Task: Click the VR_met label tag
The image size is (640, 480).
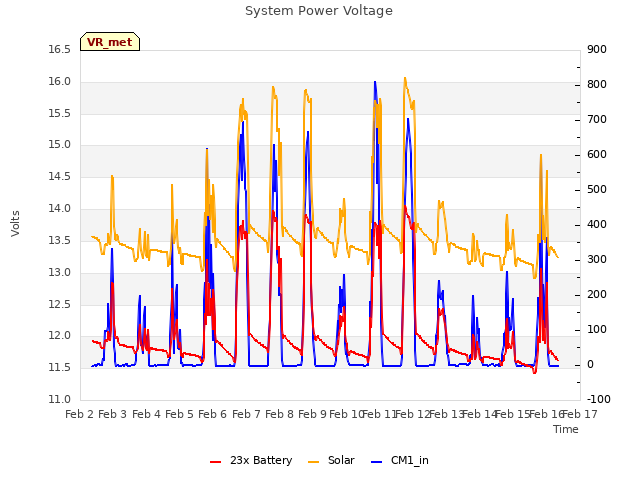Action: [110, 42]
